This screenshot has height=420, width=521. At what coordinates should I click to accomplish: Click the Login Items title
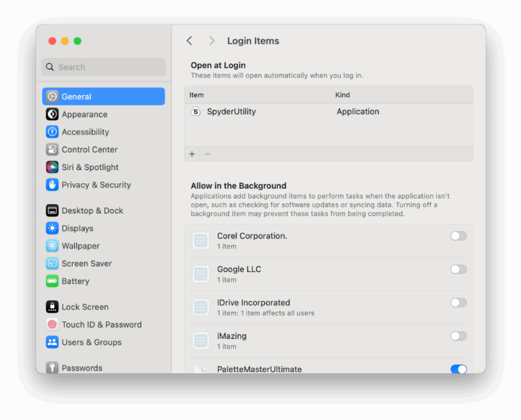(253, 41)
